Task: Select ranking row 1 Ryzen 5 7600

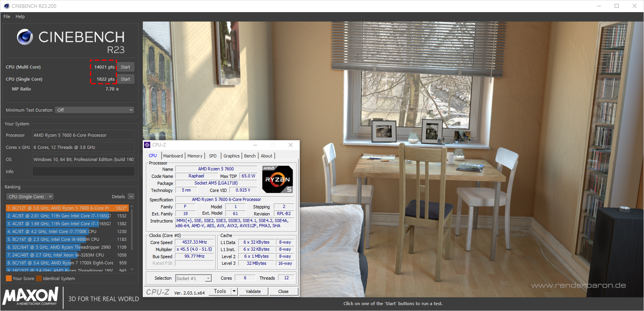Action: (x=67, y=208)
